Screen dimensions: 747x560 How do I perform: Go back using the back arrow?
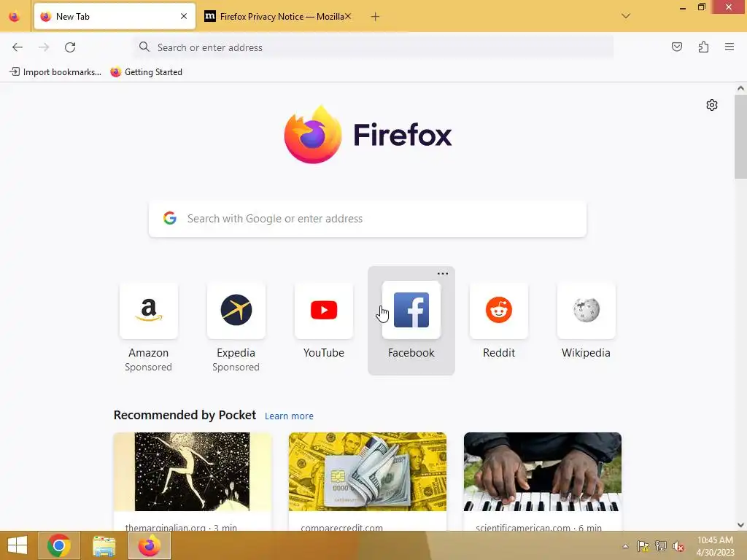click(x=18, y=47)
